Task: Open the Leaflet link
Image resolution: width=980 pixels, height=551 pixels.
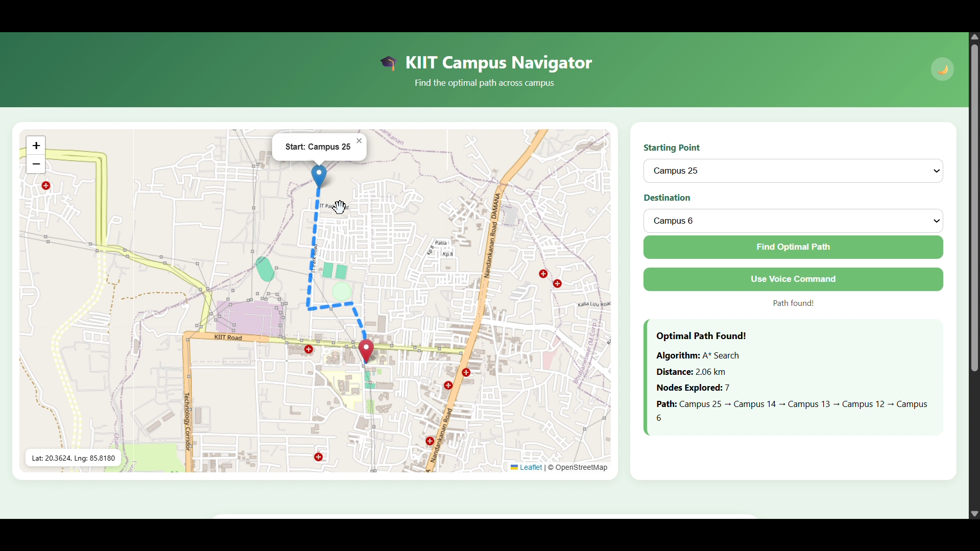Action: click(x=531, y=467)
